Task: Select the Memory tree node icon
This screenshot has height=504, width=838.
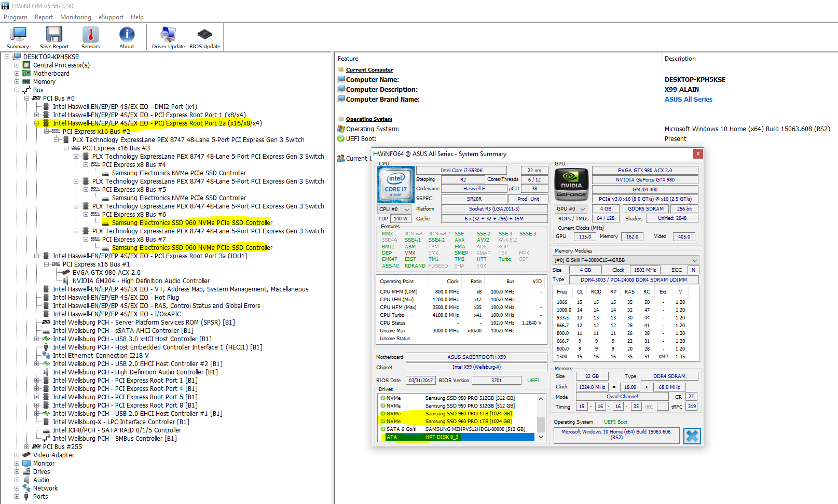Action: tap(26, 82)
